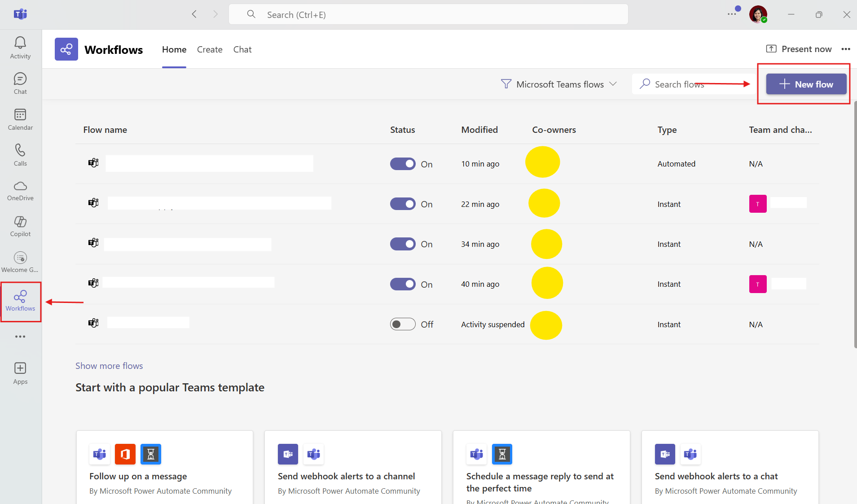Click the top Search (Ctrl+E) box
Viewport: 857px width, 504px height.
click(x=428, y=14)
